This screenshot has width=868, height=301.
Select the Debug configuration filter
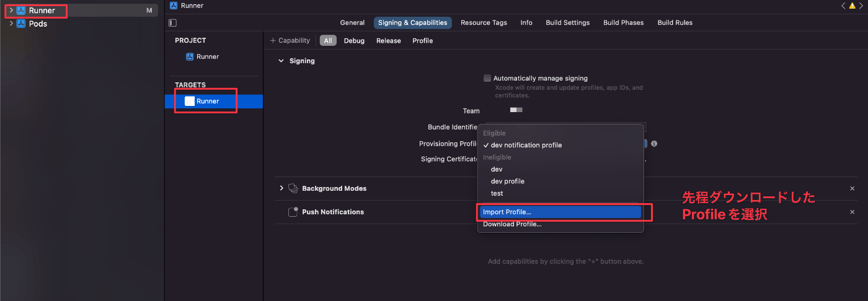tap(354, 41)
